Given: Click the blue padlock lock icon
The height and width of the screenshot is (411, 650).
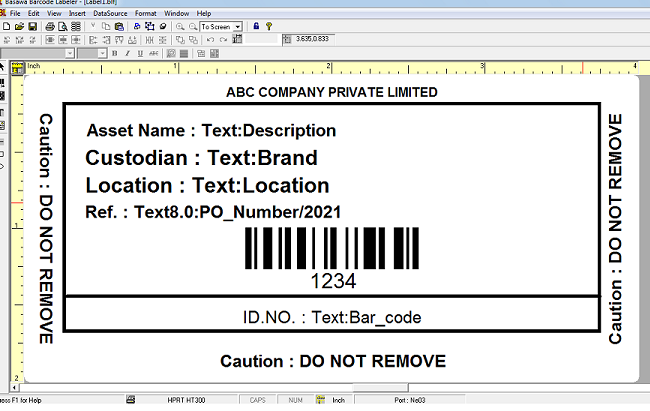Looking at the screenshot, I should (x=256, y=26).
